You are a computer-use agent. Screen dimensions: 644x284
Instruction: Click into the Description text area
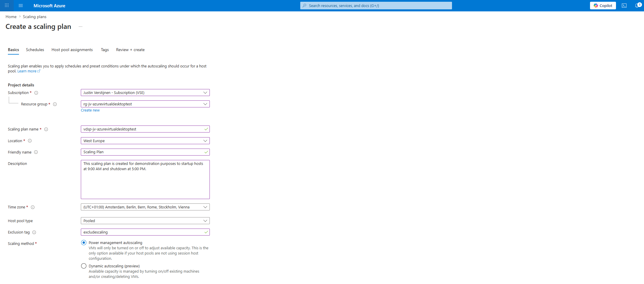[145, 180]
